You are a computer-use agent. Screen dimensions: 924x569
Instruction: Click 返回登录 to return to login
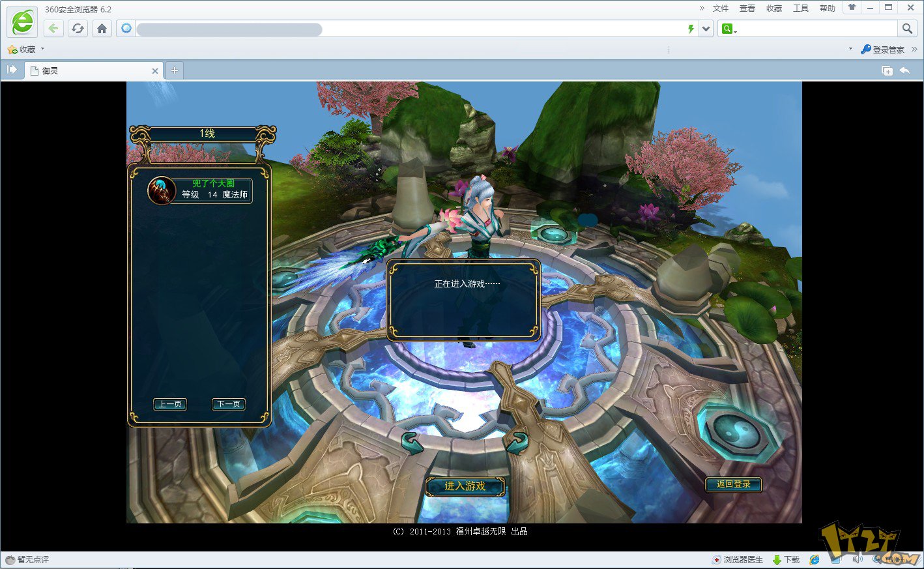(734, 484)
